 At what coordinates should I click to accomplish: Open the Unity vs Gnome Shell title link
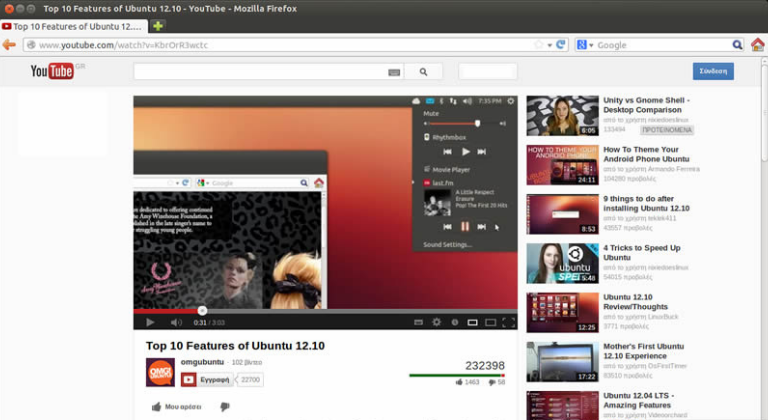pos(646,105)
